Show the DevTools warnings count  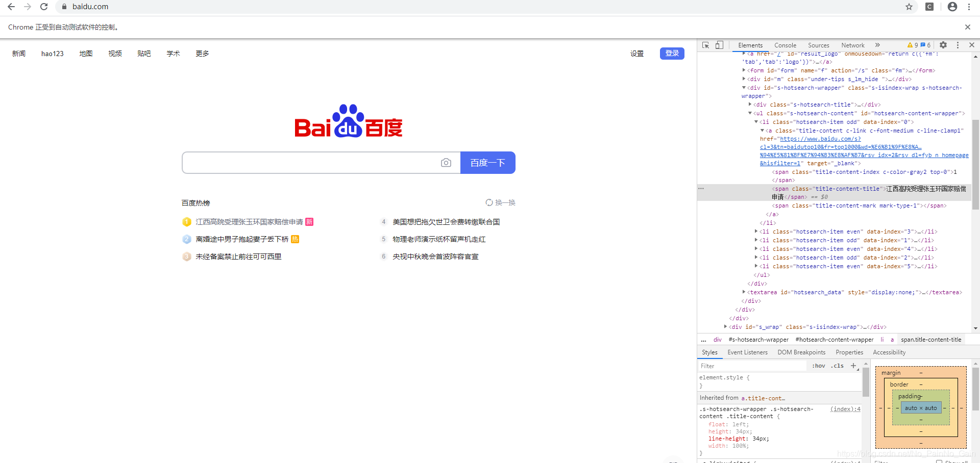pos(913,45)
